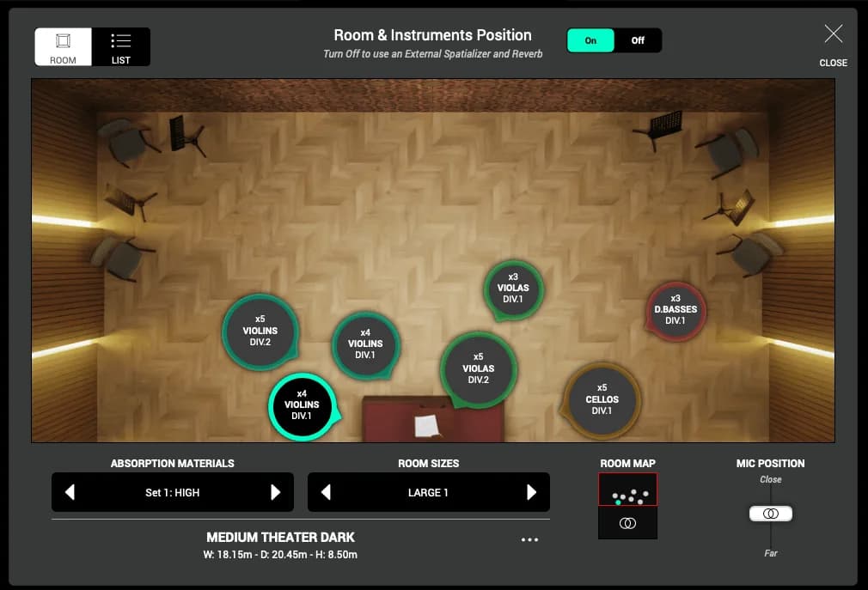Choose previous absorption materials set

(x=70, y=492)
